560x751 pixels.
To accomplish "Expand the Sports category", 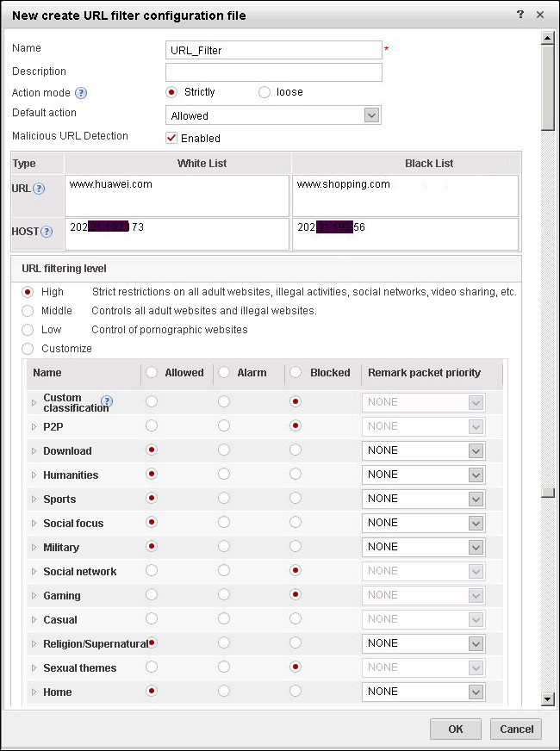I will [x=34, y=499].
